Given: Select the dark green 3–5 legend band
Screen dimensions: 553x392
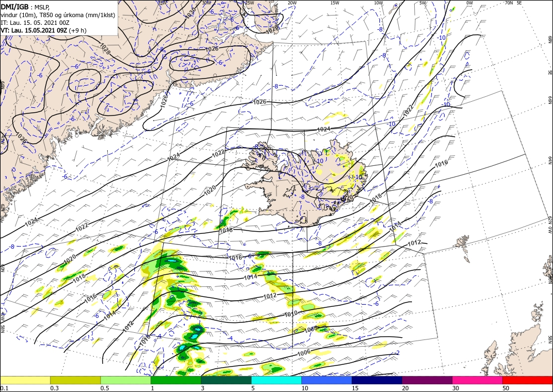Looking at the screenshot, I should coord(226,380).
